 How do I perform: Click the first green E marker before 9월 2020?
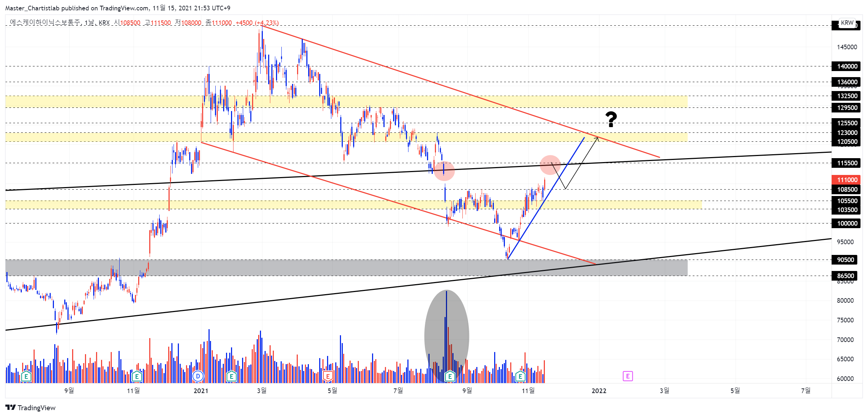[26, 376]
